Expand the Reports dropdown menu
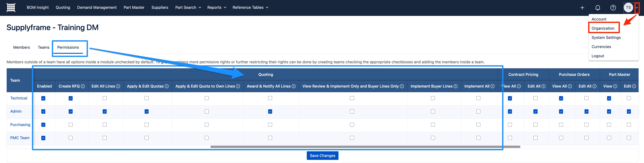The image size is (644, 163). [x=217, y=8]
